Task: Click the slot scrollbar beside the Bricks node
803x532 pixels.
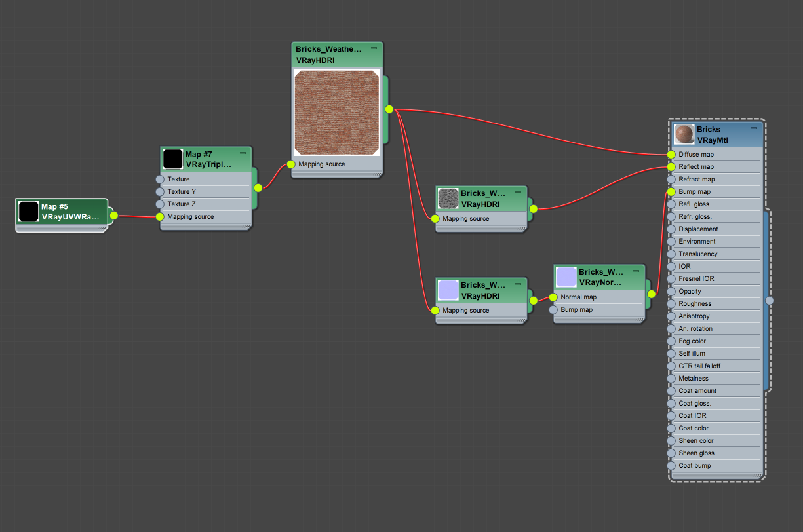Action: pyautogui.click(x=770, y=299)
